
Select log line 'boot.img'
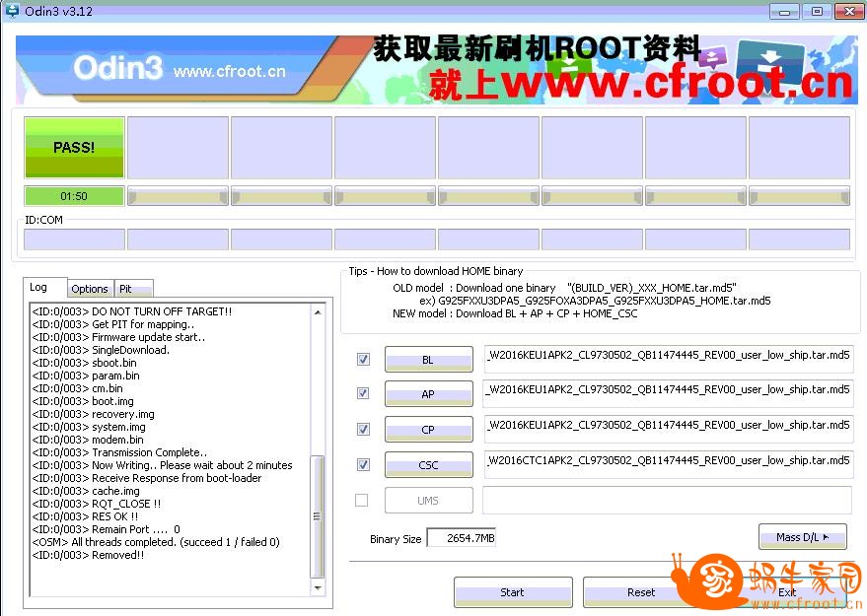coord(83,401)
